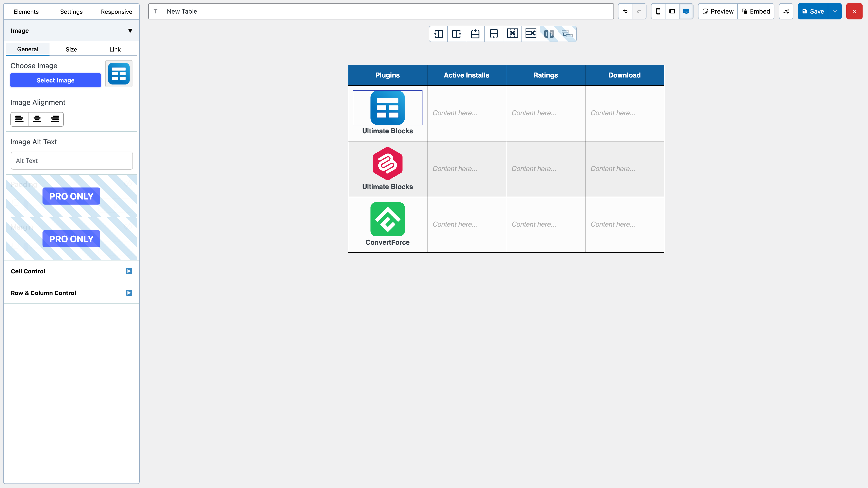The width and height of the screenshot is (868, 488).
Task: Click the insert column left icon
Action: 438,34
